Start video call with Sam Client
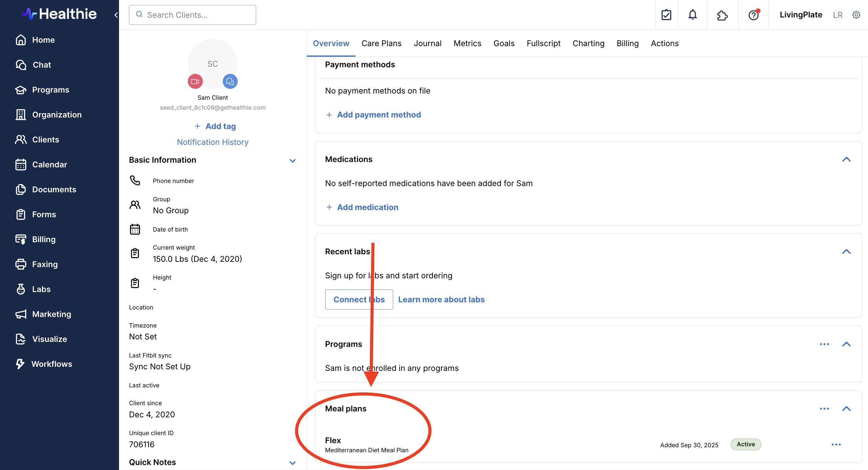868x470 pixels. pyautogui.click(x=195, y=81)
